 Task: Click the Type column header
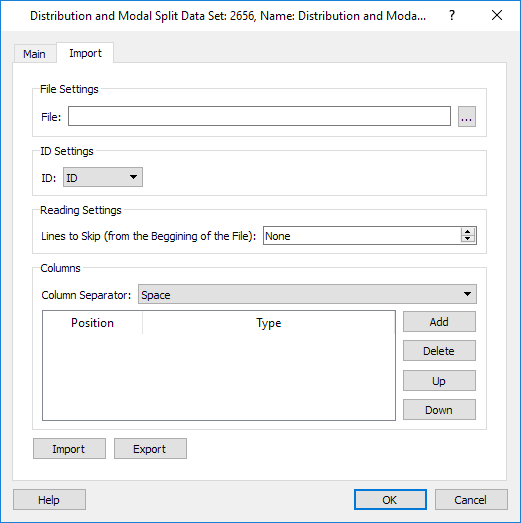[x=269, y=323]
